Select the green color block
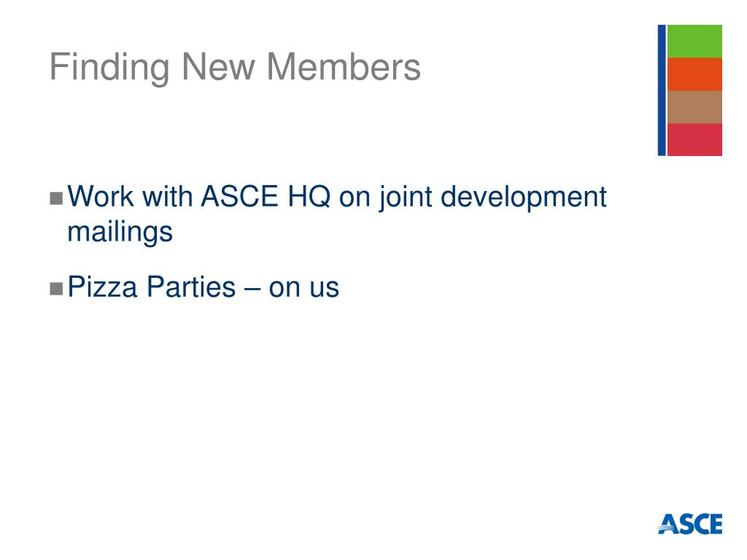The width and height of the screenshot is (747, 560). coord(694,42)
